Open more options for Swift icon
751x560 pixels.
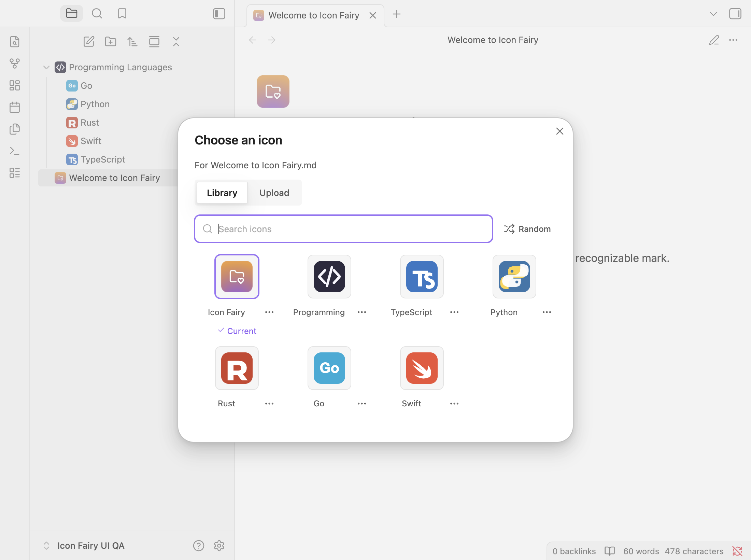tap(454, 404)
